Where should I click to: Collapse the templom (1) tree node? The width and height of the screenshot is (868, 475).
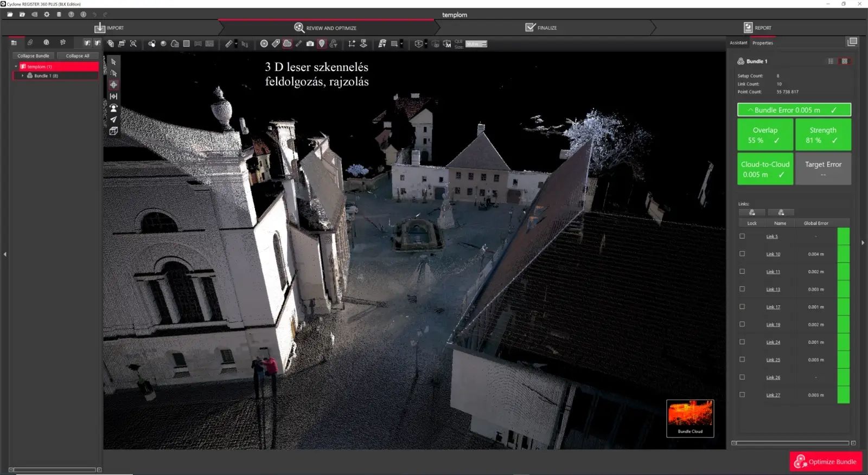[x=16, y=67]
